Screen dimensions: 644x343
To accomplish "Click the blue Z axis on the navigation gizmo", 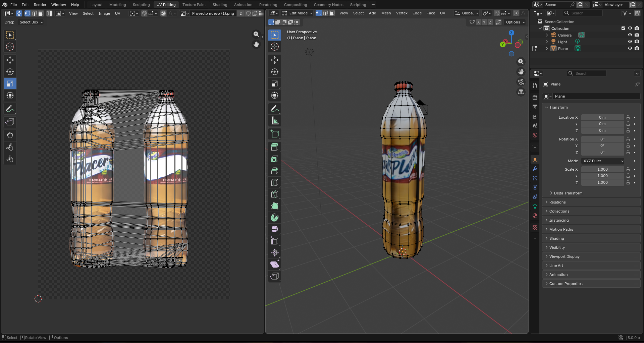I will 512,33.
